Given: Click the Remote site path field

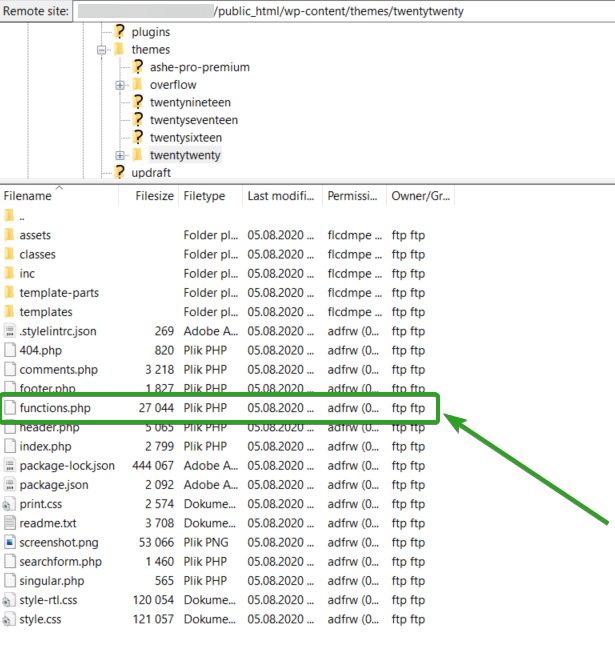Looking at the screenshot, I should point(344,11).
